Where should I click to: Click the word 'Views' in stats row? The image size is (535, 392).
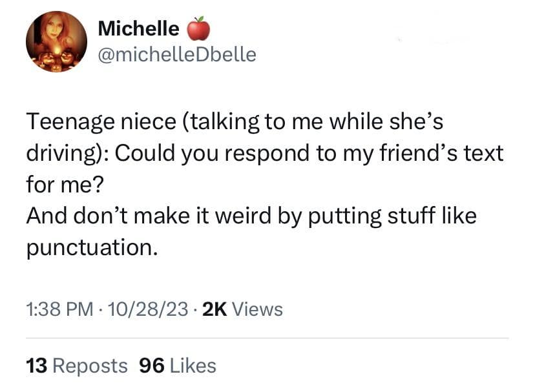pos(257,309)
